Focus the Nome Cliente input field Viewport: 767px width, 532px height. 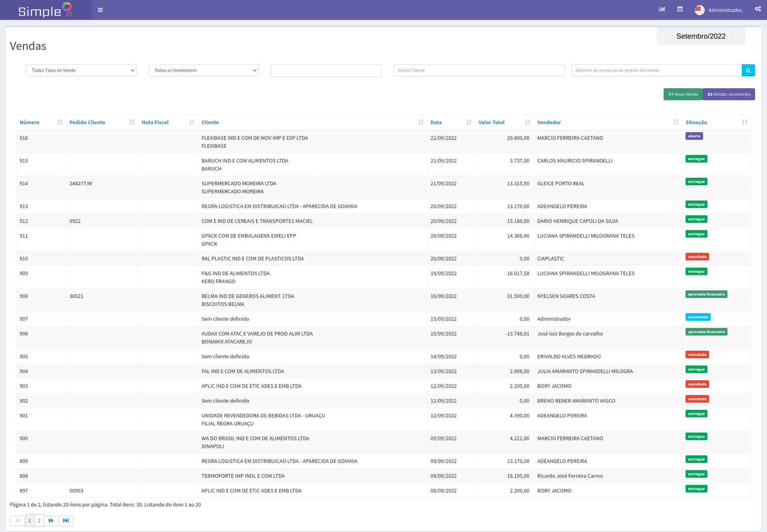[x=479, y=70]
